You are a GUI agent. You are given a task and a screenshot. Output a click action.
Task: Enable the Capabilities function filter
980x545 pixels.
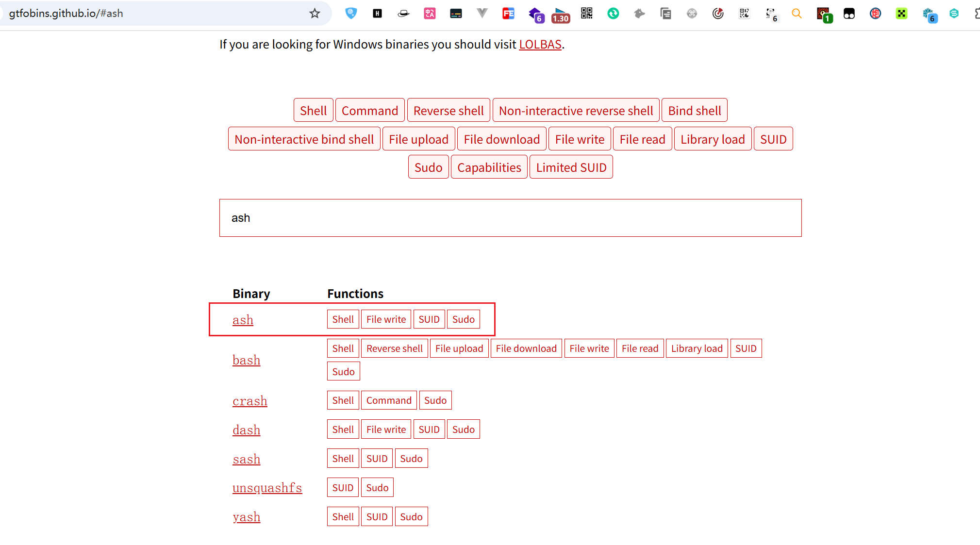(x=489, y=167)
